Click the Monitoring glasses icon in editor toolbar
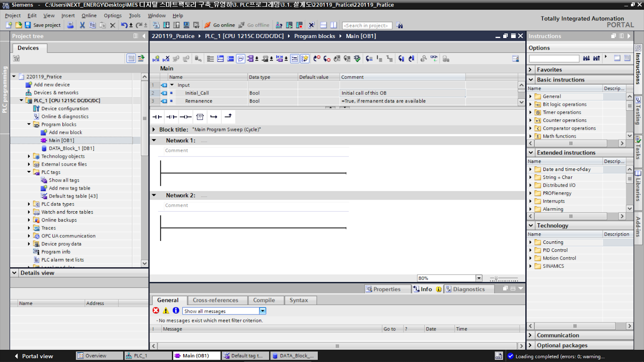 click(x=434, y=59)
